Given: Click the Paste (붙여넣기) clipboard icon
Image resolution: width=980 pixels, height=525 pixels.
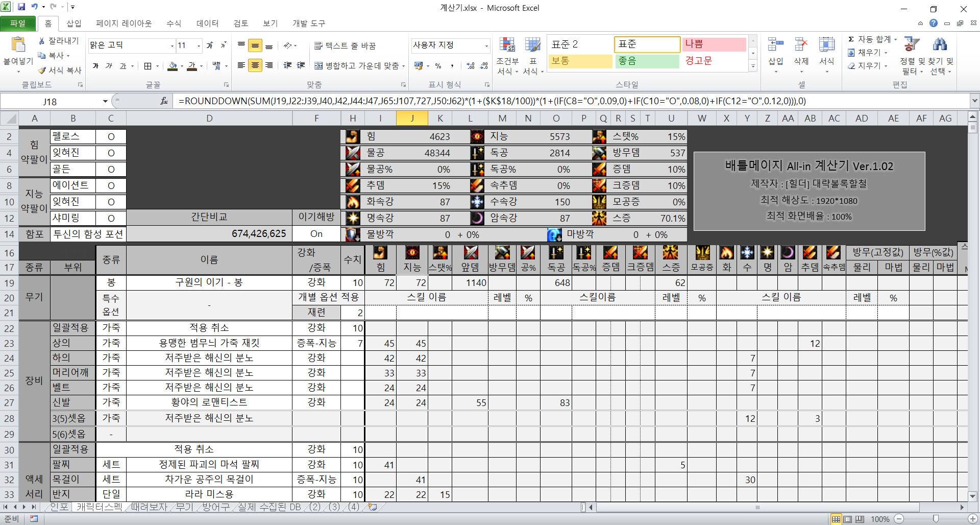Looking at the screenshot, I should (18, 46).
